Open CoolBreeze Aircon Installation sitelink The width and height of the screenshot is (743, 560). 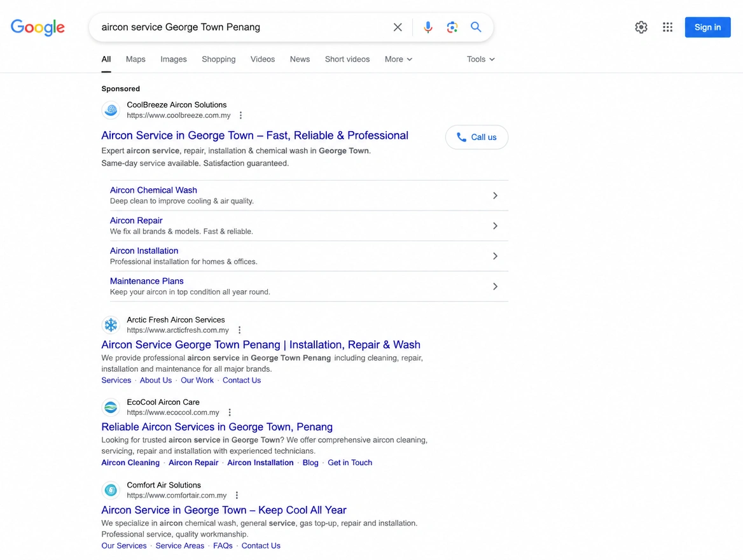(x=144, y=251)
